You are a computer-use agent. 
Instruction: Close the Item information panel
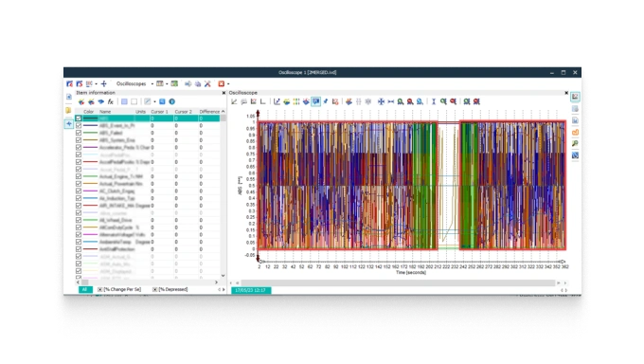tap(224, 93)
